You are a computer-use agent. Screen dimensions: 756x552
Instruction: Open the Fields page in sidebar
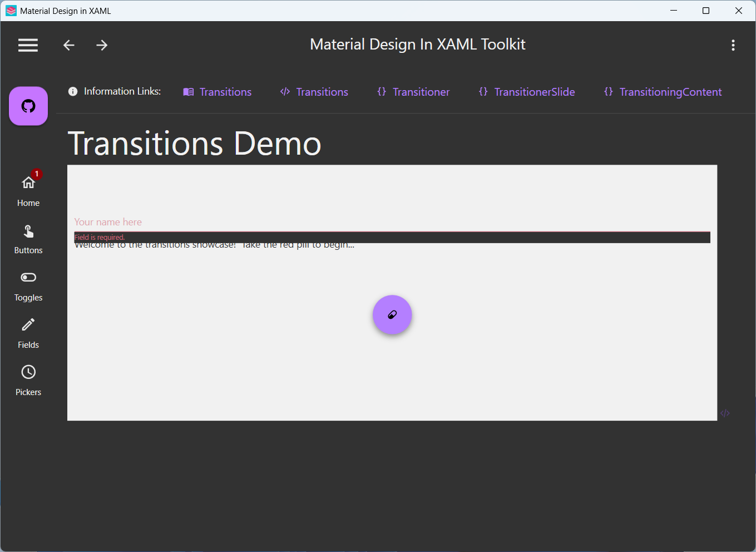(28, 334)
